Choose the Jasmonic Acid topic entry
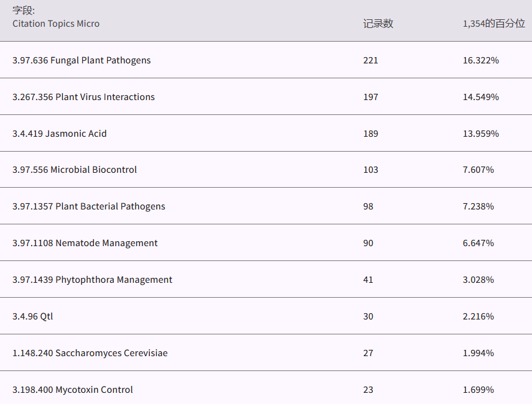Image resolution: width=532 pixels, height=404 pixels. coord(60,134)
